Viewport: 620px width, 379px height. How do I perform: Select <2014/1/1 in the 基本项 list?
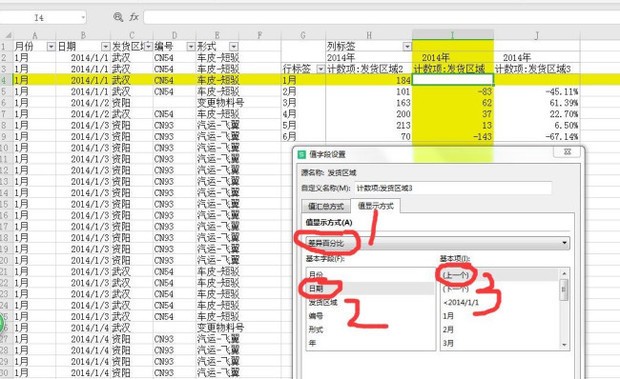point(500,302)
